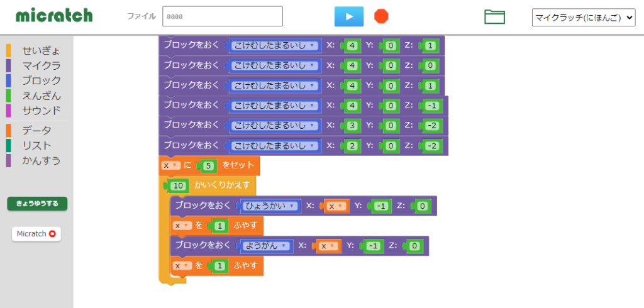644x308 pixels.
Task: Edit Z value -2 in the X 2 row
Action: click(x=431, y=146)
